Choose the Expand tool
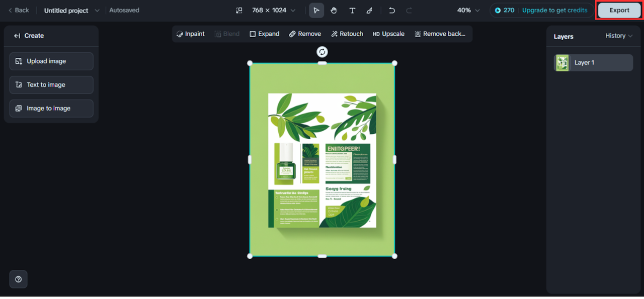The height and width of the screenshot is (299, 644). pyautogui.click(x=264, y=34)
